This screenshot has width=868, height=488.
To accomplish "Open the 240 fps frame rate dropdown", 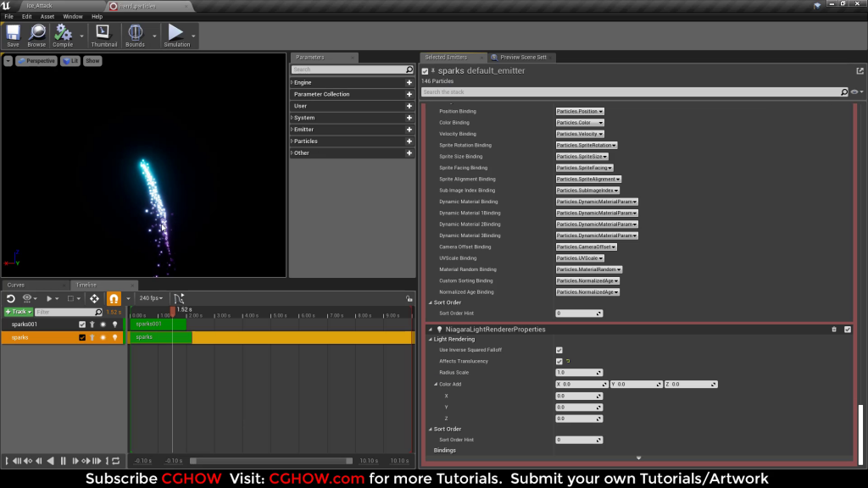I will (x=151, y=298).
